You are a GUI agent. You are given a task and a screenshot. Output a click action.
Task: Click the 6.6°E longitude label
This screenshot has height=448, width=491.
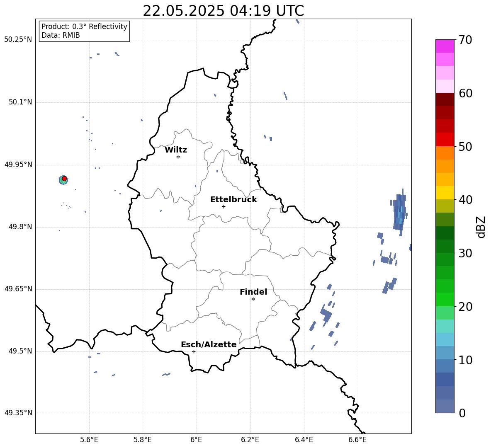[357, 440]
